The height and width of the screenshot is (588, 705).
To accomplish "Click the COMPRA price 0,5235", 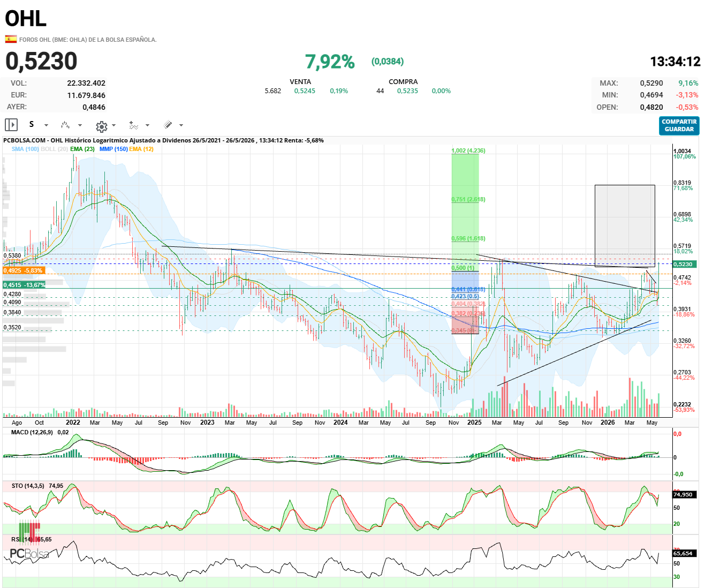I will coord(407,91).
